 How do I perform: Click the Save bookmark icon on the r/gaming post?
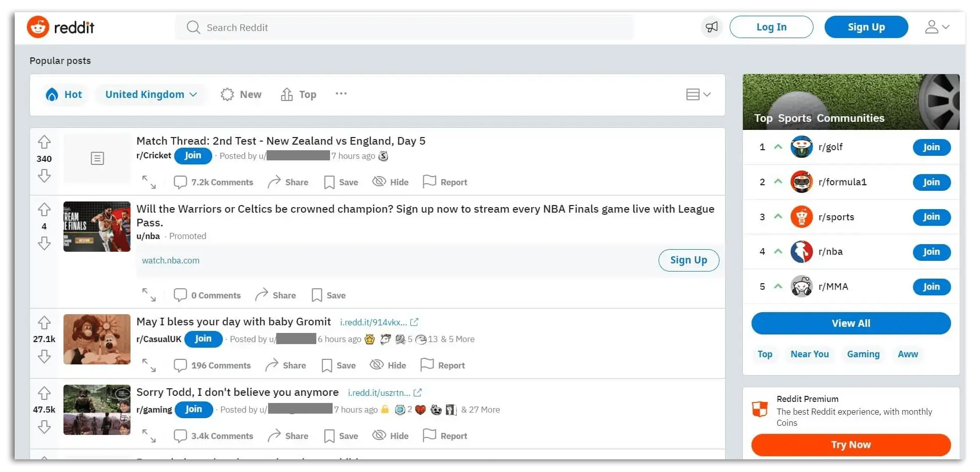[329, 435]
